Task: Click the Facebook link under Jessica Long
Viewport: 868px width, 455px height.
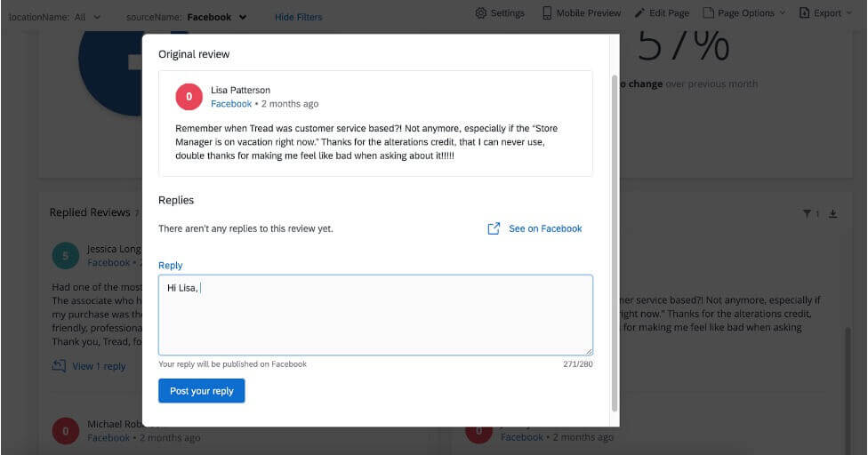Action: tap(108, 263)
